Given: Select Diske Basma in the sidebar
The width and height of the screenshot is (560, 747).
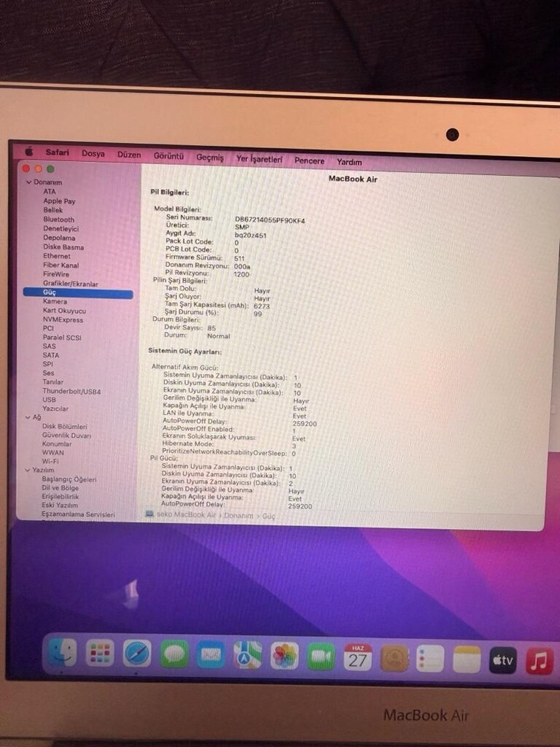Looking at the screenshot, I should tap(63, 247).
